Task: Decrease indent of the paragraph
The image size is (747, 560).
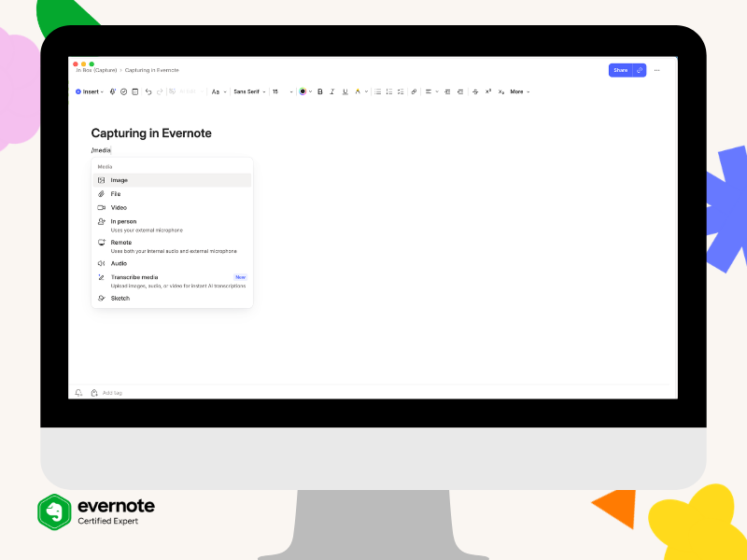Action: coord(460,91)
